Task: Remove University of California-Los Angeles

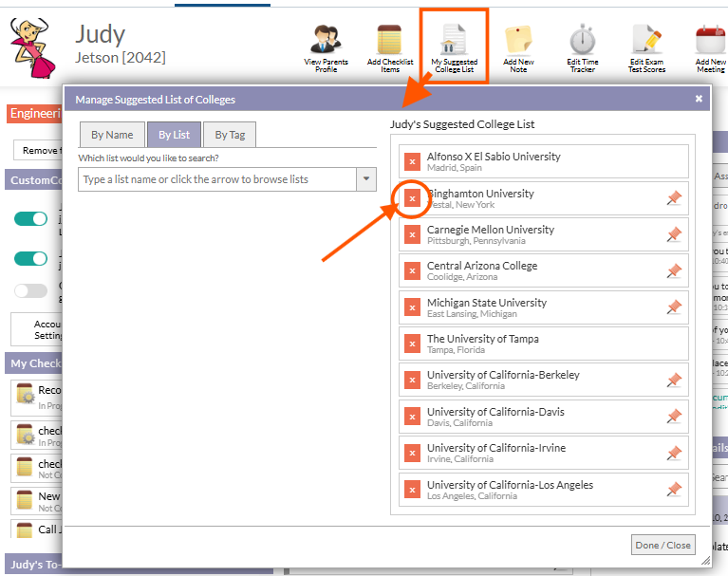Action: click(412, 490)
